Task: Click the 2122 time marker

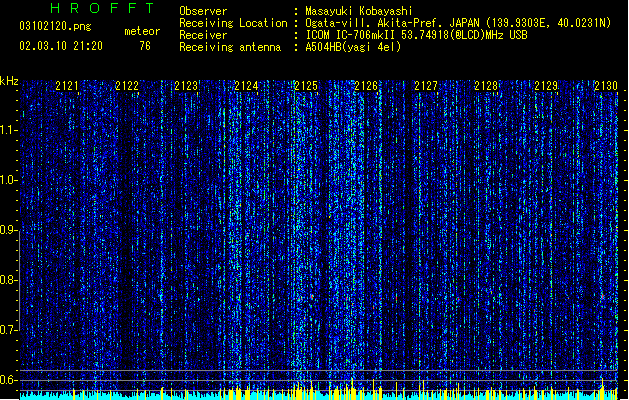Action: pyautogui.click(x=127, y=86)
